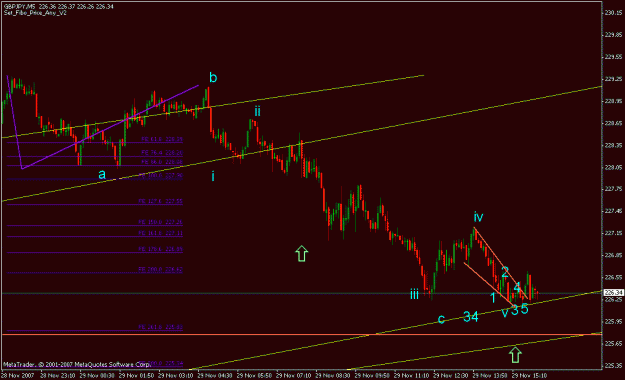625x380 pixels.
Task: Click the wave label 'b' at the chart top
Action: coord(213,78)
